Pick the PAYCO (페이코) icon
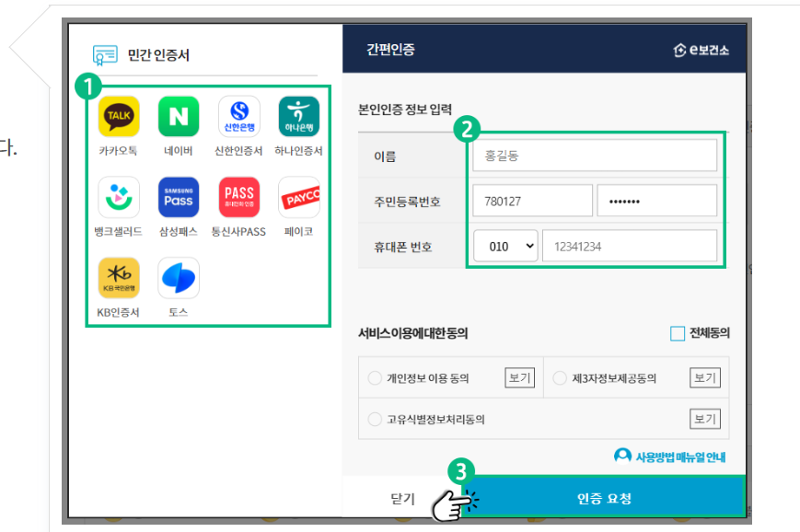The height and width of the screenshot is (532, 800). click(x=299, y=197)
